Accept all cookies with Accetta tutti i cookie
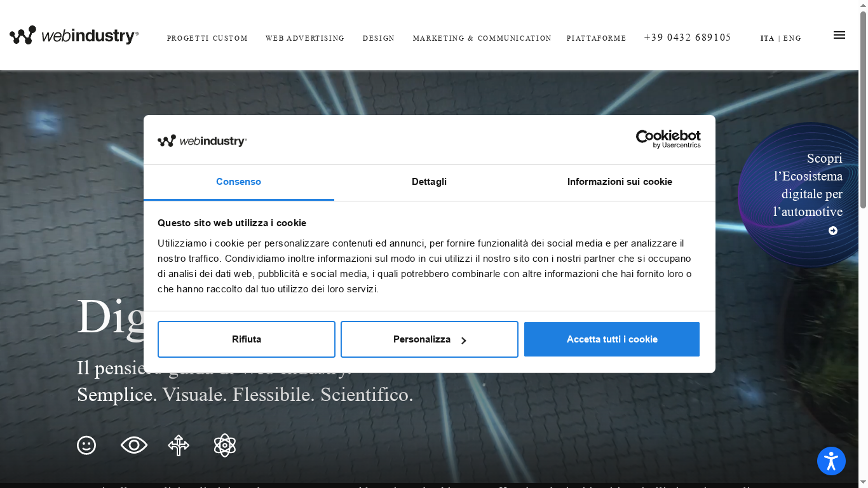 pyautogui.click(x=611, y=339)
